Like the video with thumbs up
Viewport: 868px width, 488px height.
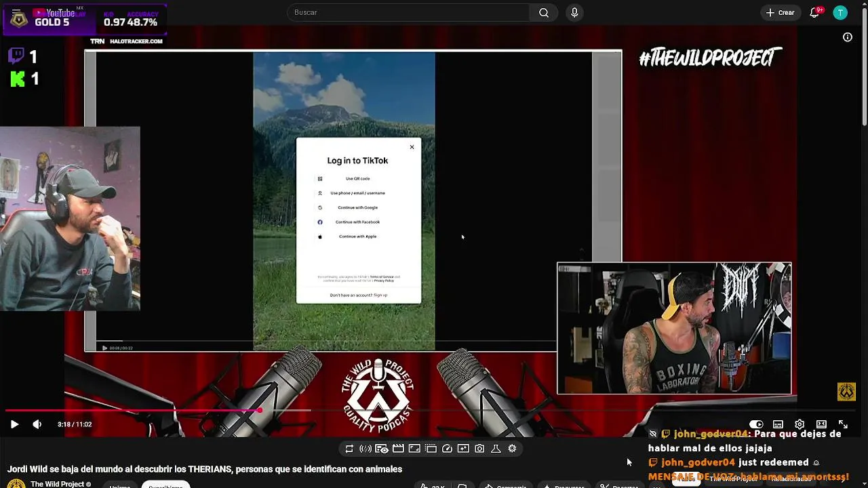click(x=431, y=485)
